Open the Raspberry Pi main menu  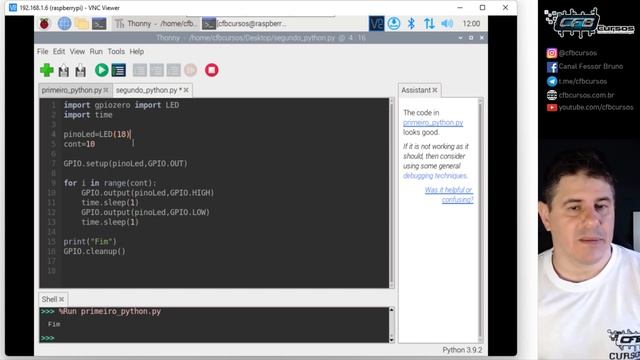(x=44, y=24)
